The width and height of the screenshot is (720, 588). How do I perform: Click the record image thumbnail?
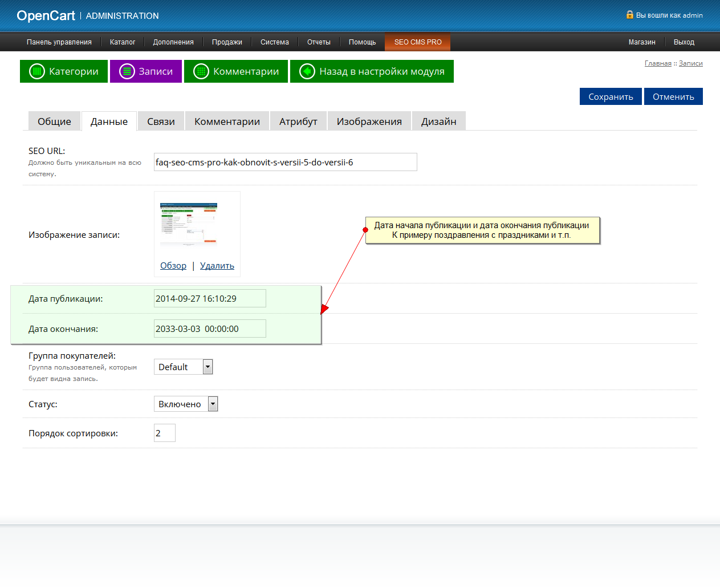(x=189, y=224)
